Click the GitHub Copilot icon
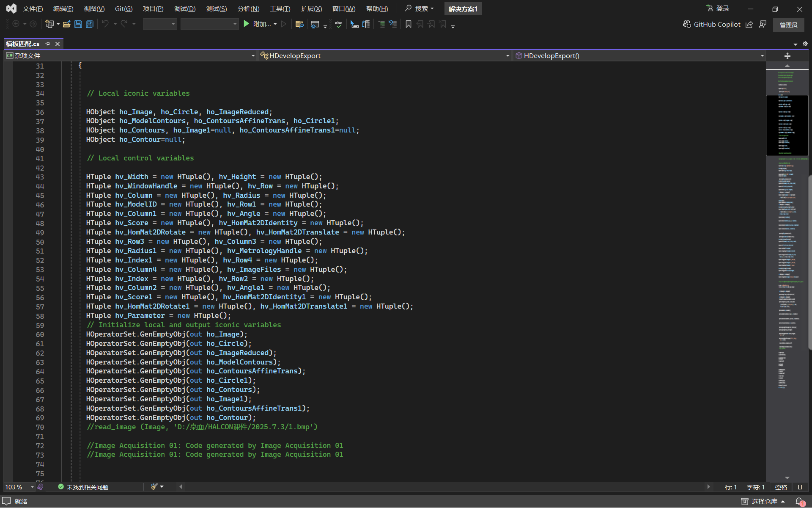812x508 pixels. 687,25
